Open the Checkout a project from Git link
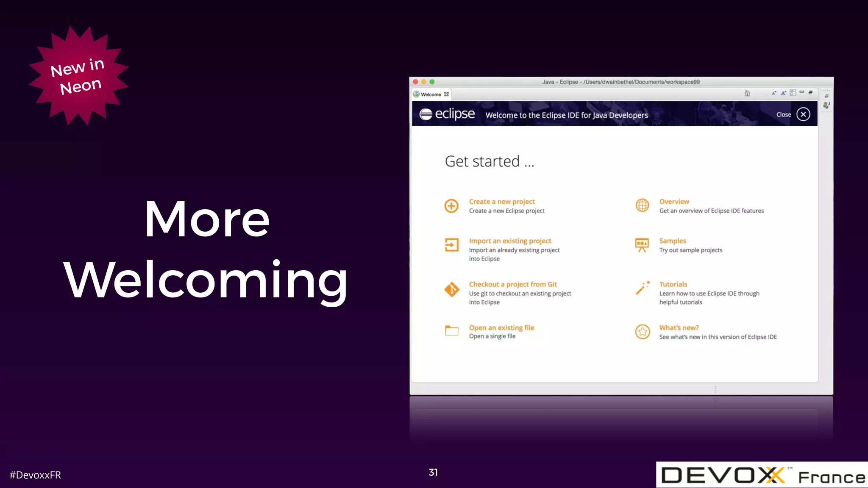The width and height of the screenshot is (868, 488). tap(512, 284)
